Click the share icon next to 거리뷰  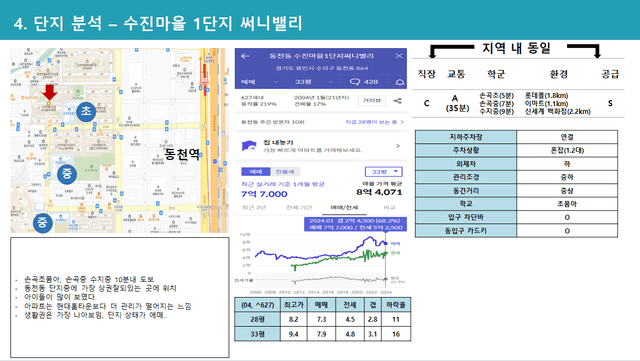tap(397, 101)
